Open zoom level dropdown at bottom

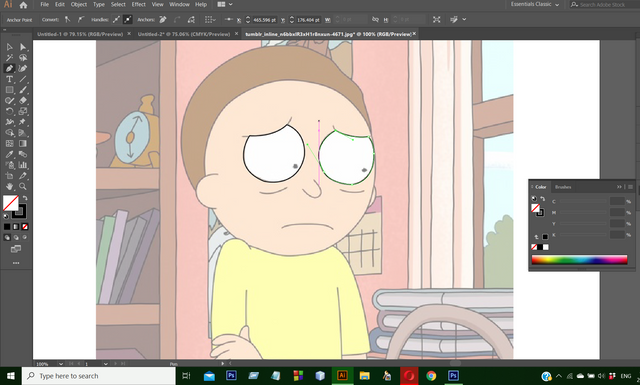click(x=60, y=363)
